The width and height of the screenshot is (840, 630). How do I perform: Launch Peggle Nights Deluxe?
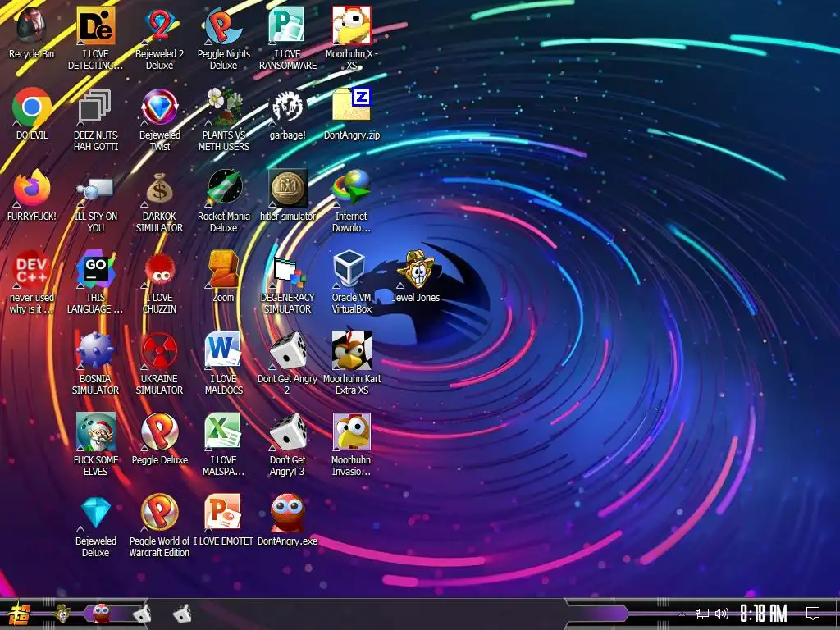coord(223,38)
